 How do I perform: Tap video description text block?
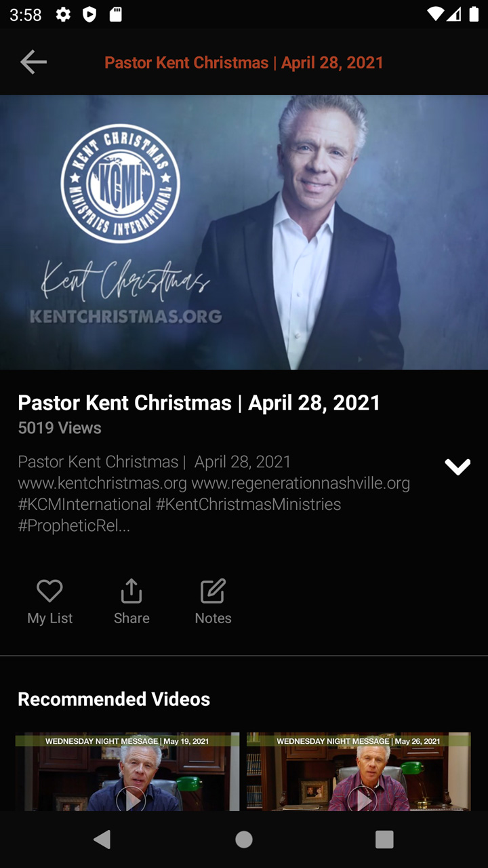[x=214, y=494]
